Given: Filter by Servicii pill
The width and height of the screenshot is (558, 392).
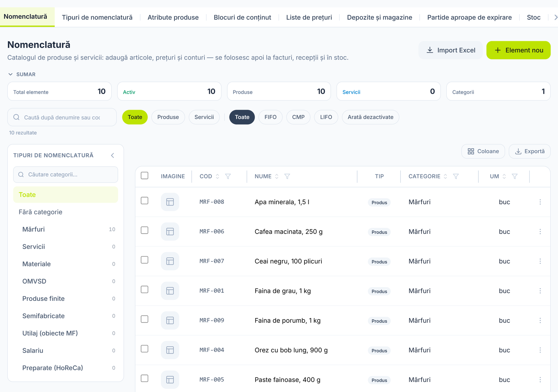Looking at the screenshot, I should coord(204,117).
